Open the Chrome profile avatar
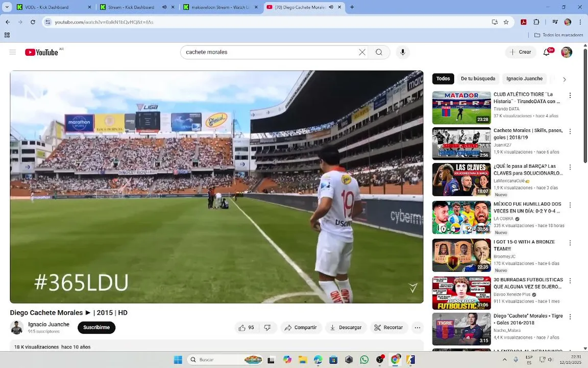The width and height of the screenshot is (588, 368). click(x=568, y=22)
